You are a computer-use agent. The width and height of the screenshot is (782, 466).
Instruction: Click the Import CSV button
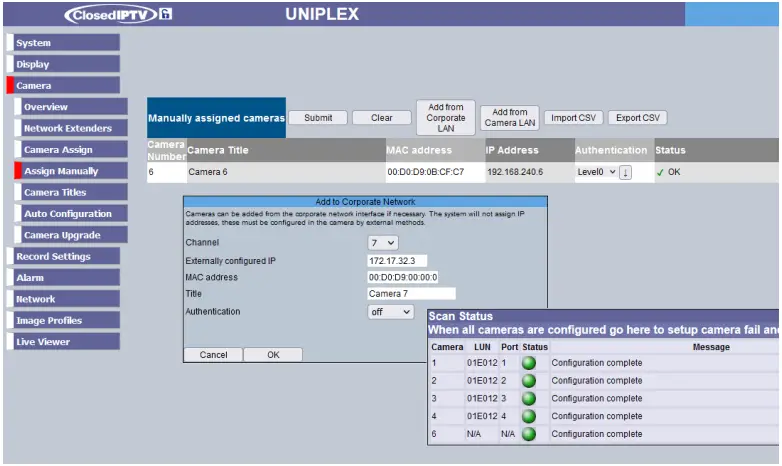[574, 118]
